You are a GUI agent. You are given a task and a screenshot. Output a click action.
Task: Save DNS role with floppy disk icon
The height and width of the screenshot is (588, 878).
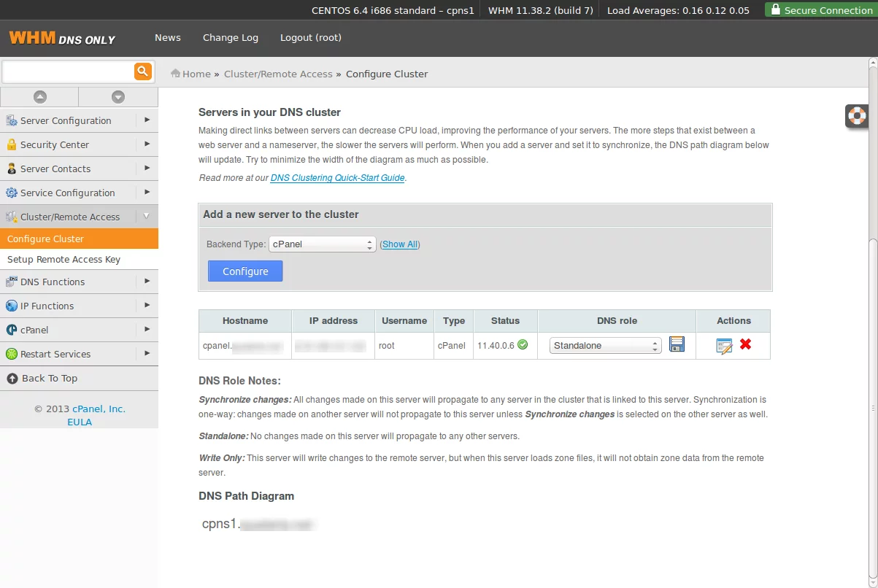677,344
